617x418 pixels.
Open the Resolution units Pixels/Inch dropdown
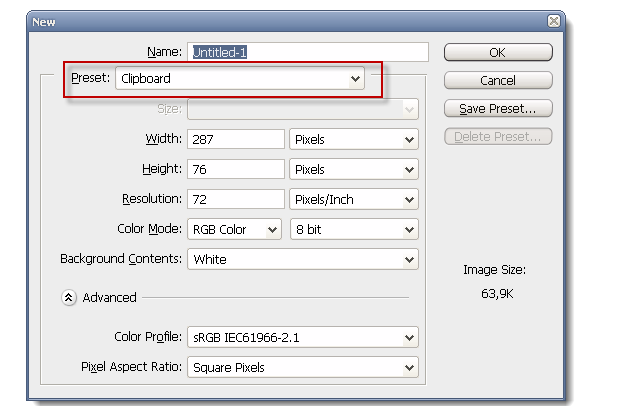click(x=354, y=200)
